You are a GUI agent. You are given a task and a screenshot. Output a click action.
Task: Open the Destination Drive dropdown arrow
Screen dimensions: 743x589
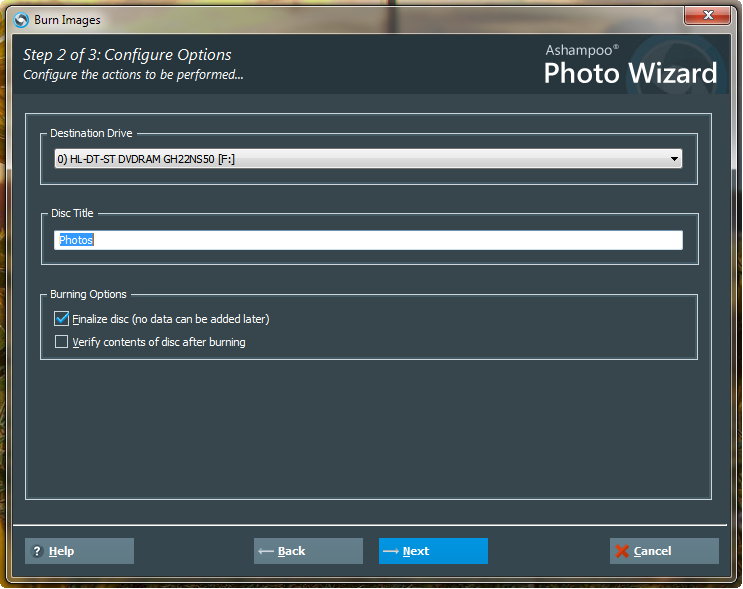click(674, 159)
